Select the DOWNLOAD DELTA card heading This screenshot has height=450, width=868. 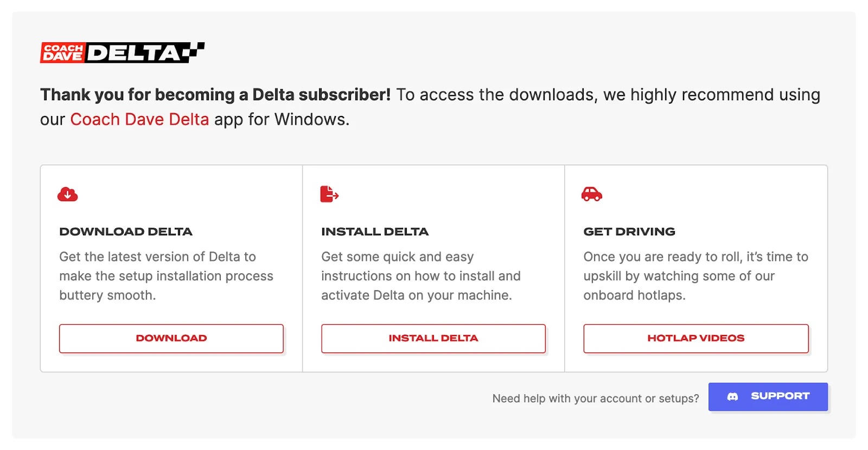coord(126,231)
